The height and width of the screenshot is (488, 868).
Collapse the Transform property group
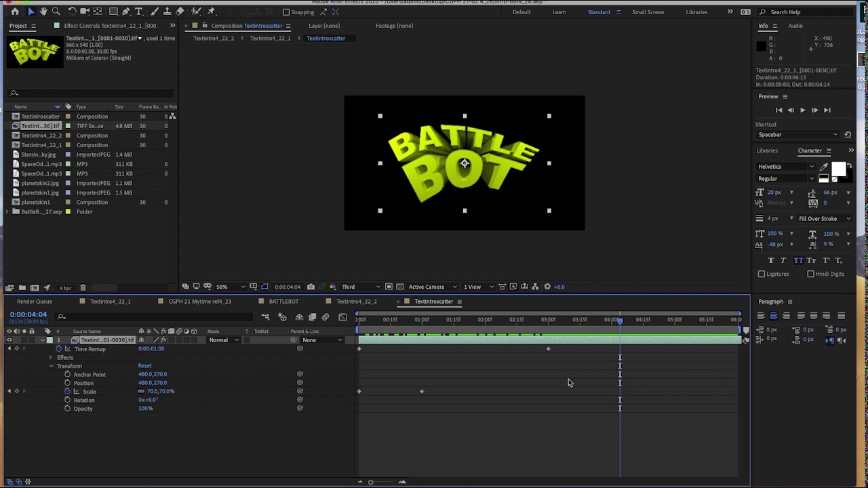(x=51, y=366)
